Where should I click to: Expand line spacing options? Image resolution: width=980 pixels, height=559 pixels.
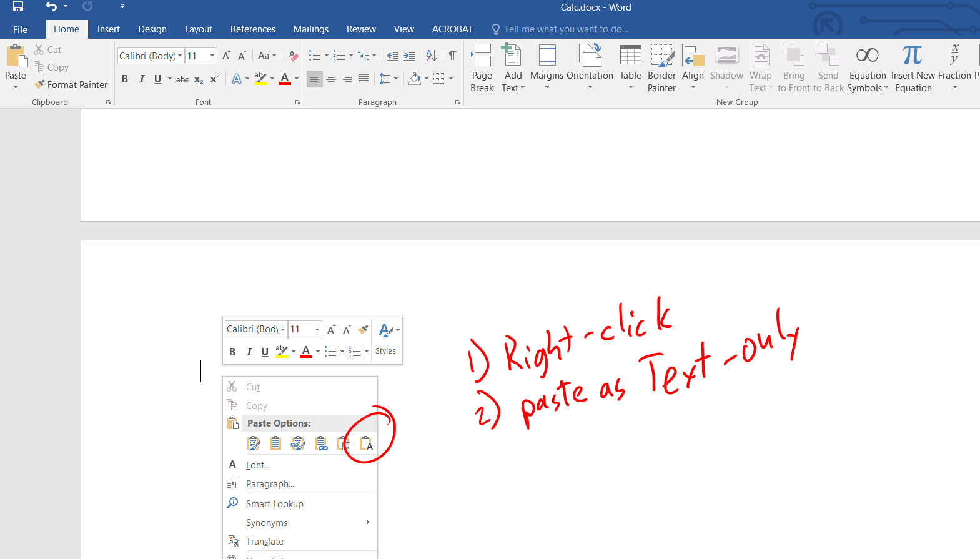388,79
